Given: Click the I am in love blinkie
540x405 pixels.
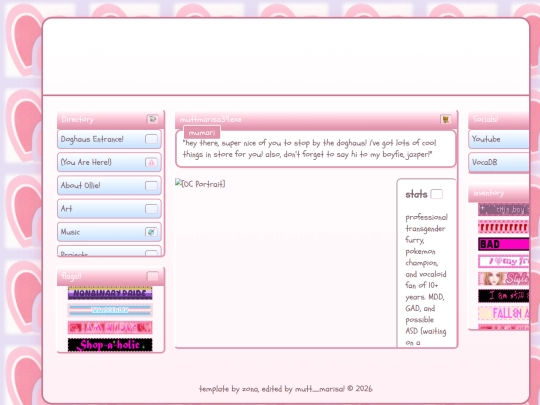Looking at the screenshot, I should [110, 328].
